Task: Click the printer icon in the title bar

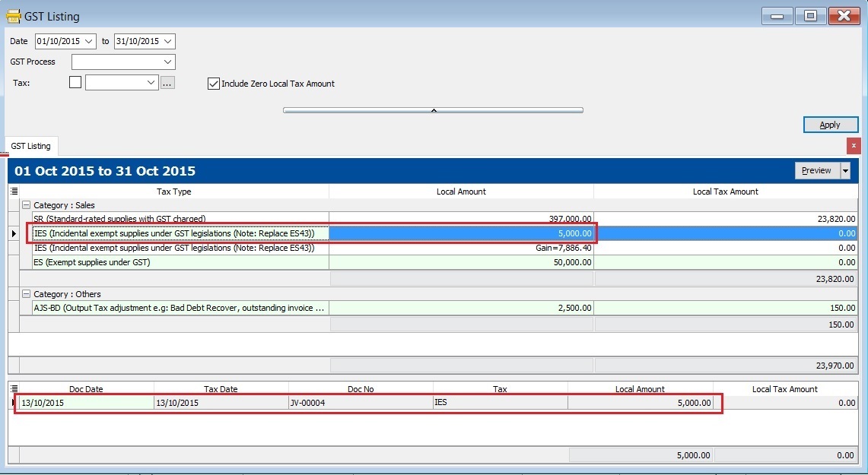Action: pos(14,15)
